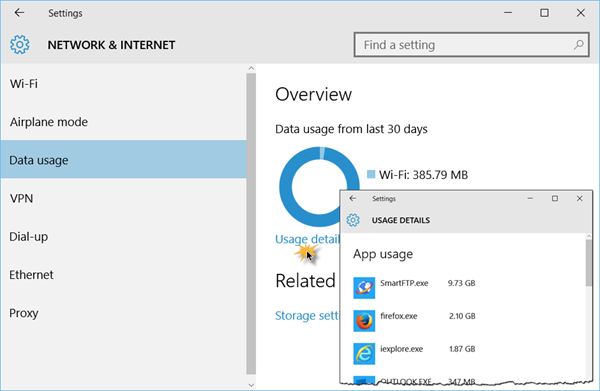Click the Wi-Fi legend color swatch
The image size is (600, 391).
coord(371,174)
